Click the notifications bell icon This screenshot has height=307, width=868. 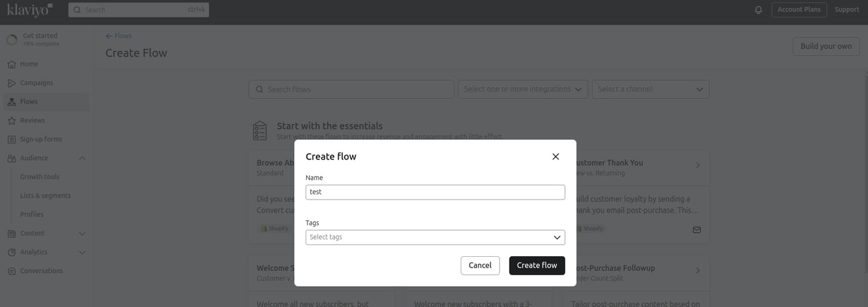pyautogui.click(x=758, y=10)
